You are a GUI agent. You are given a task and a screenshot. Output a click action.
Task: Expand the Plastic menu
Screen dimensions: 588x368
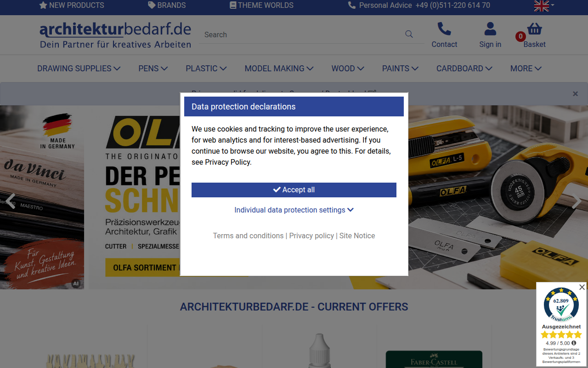pos(206,69)
